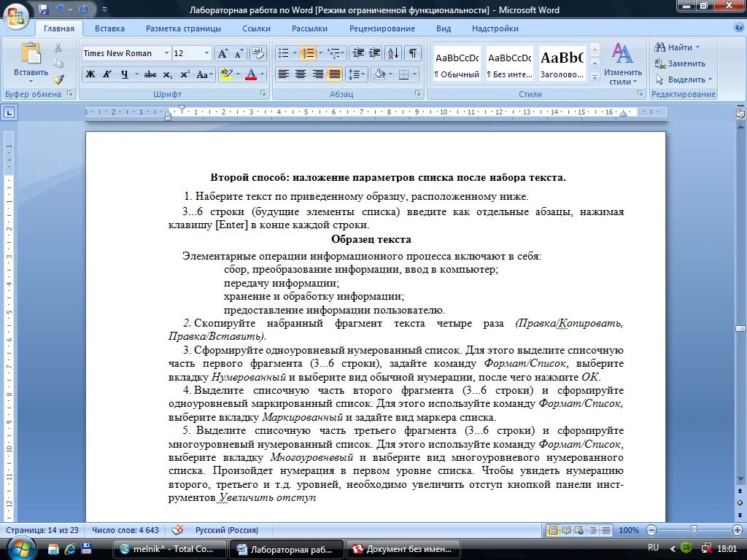747x560 pixels.
Task: Expand the styles gallery More arrow
Action: [595, 77]
